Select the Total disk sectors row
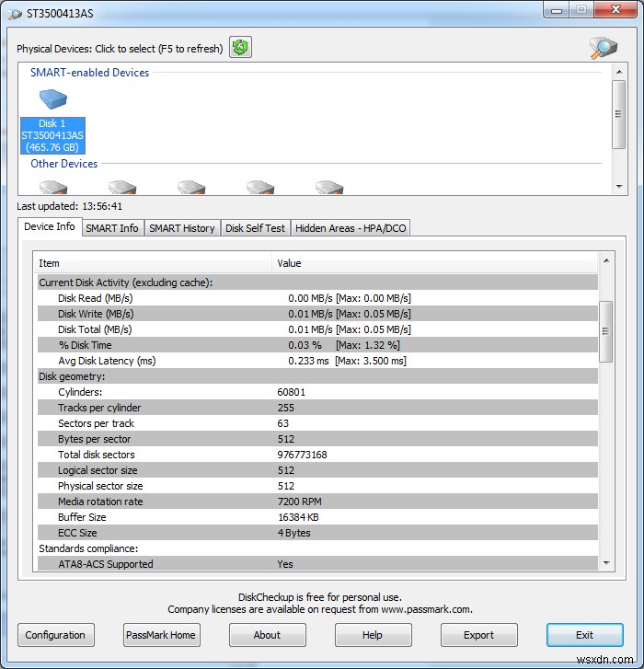 coord(317,455)
